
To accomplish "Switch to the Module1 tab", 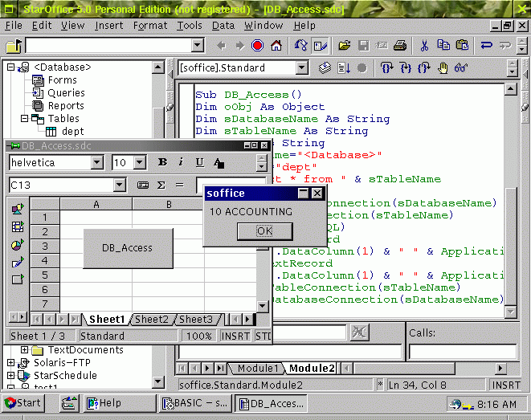I will coord(257,369).
